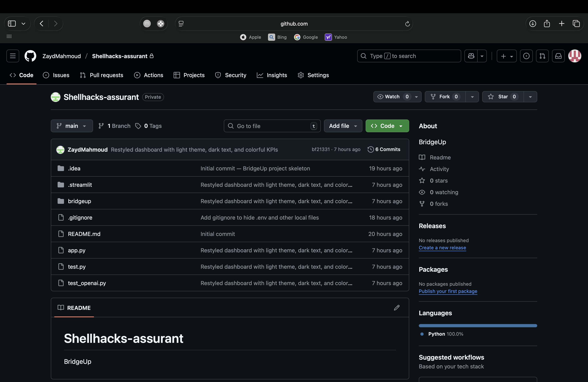
Task: Click Publish your first package link
Action: [x=448, y=291]
